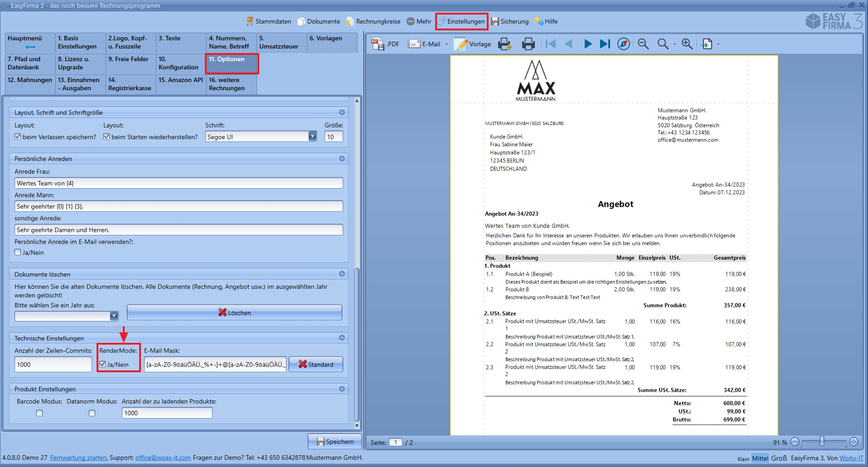Viewport: 868px width, 467px height.
Task: Send document via E-Mail button
Action: coord(424,44)
